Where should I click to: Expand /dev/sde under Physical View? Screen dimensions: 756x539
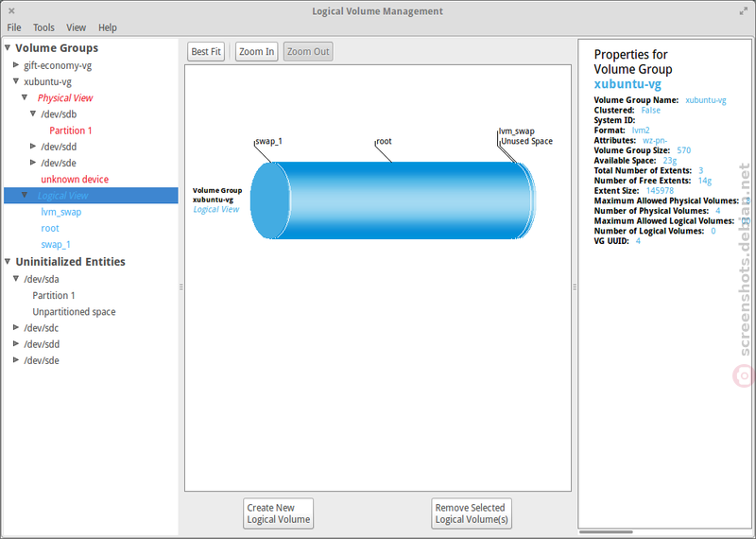point(33,163)
